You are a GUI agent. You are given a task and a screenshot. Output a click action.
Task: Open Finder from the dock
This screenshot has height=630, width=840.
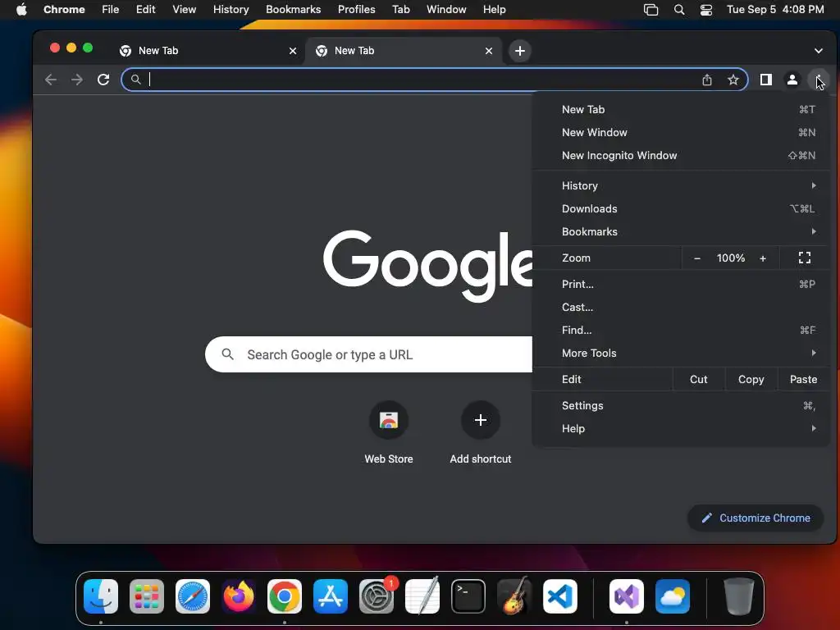(x=101, y=596)
